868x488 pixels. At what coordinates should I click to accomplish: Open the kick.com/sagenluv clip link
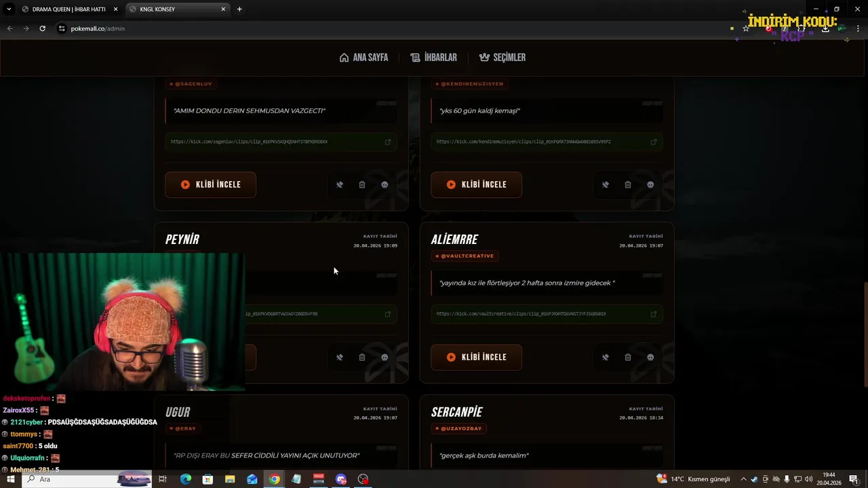click(249, 142)
